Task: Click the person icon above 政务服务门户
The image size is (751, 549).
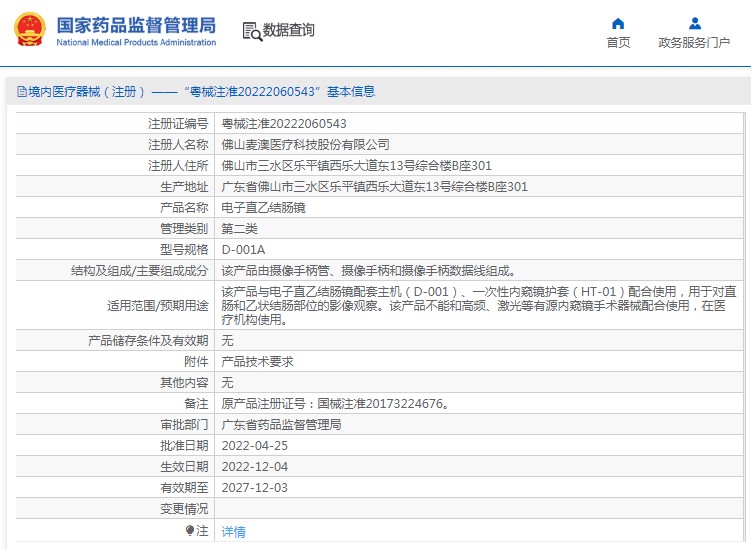Action: [694, 23]
